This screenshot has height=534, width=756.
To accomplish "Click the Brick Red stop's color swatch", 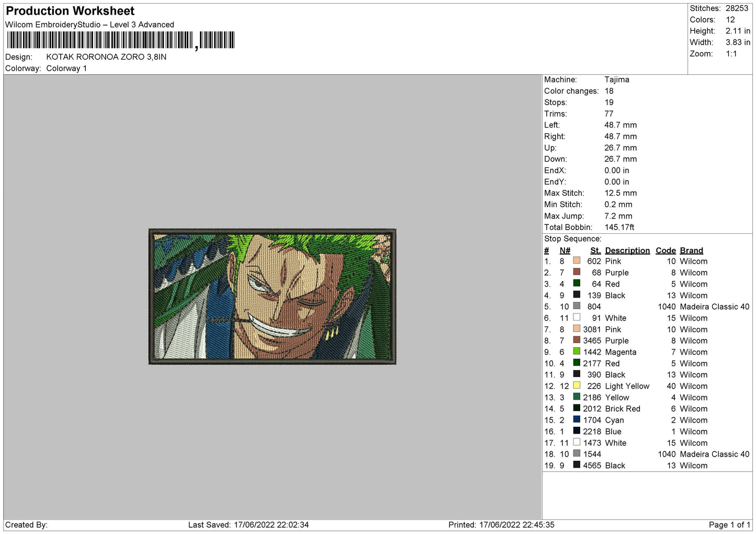I will coord(577,408).
